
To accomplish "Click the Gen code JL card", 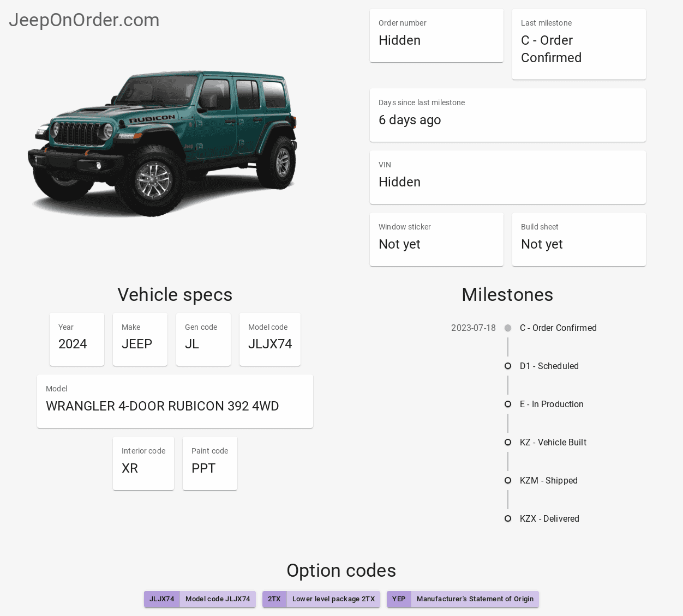I will coord(203,339).
